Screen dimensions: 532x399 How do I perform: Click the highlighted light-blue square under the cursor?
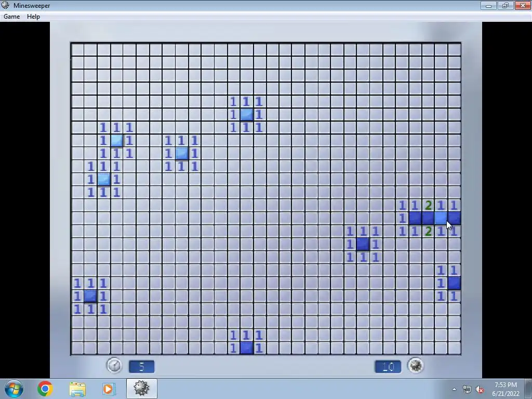coord(441,218)
